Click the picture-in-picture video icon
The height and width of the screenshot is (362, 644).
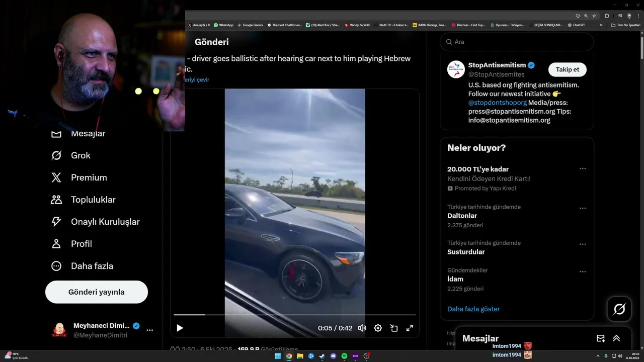pos(394,328)
